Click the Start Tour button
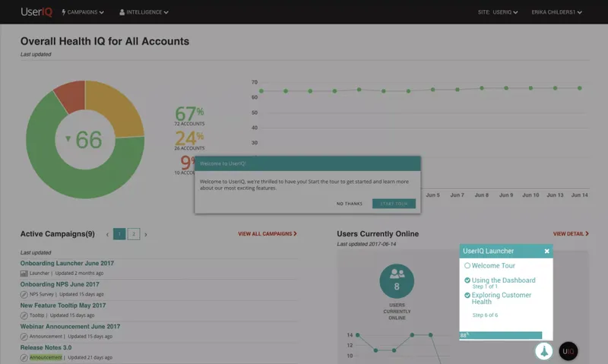This screenshot has height=364, width=608. point(394,204)
